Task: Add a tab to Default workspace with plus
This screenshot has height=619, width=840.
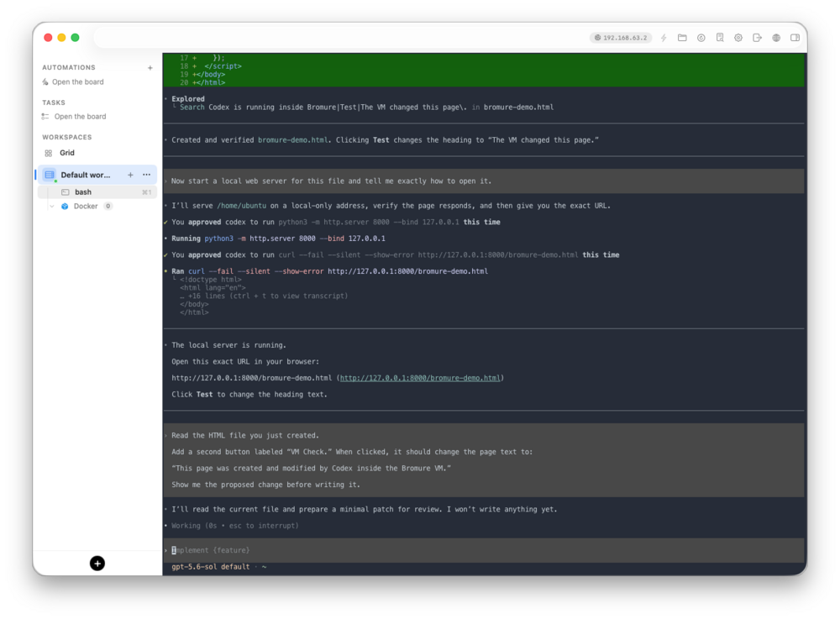Action: click(x=130, y=175)
